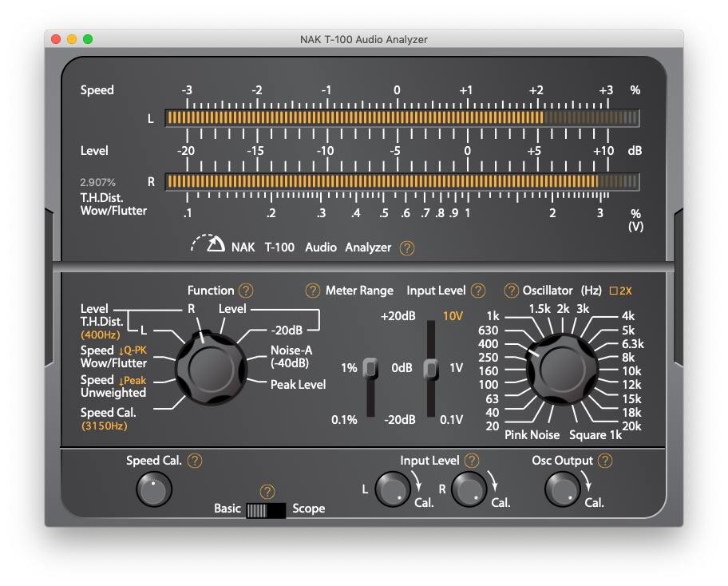This screenshot has width=728, height=586.
Task: Choose the 10k oscillator frequency
Action: [x=631, y=371]
